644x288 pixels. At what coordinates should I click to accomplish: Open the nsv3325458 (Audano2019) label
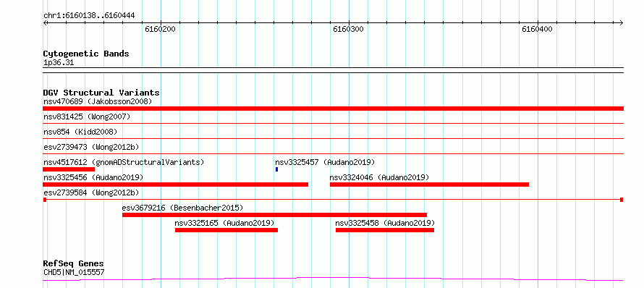click(385, 223)
